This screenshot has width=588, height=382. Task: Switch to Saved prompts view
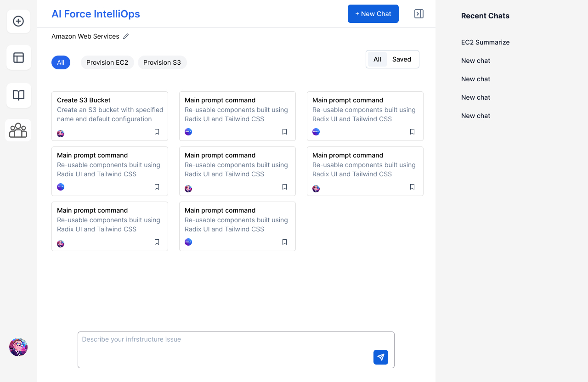[x=401, y=59]
